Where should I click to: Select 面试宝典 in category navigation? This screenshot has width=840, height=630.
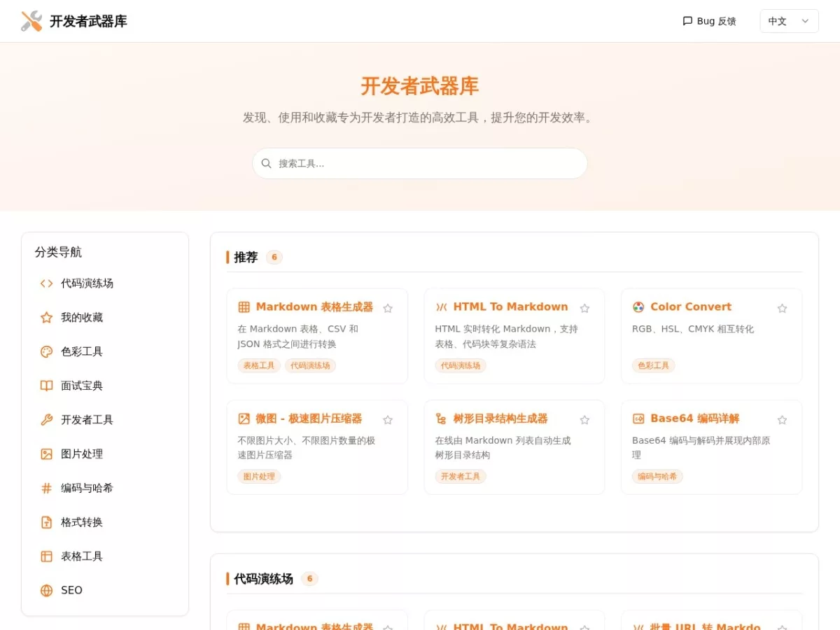coord(105,386)
